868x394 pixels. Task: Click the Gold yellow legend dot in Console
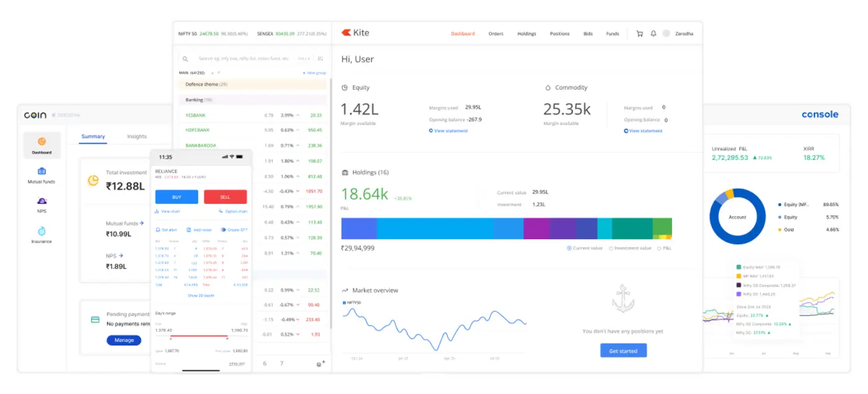[779, 230]
